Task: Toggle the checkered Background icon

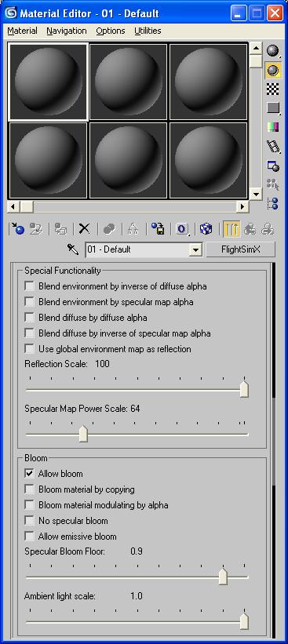Action: tap(273, 89)
